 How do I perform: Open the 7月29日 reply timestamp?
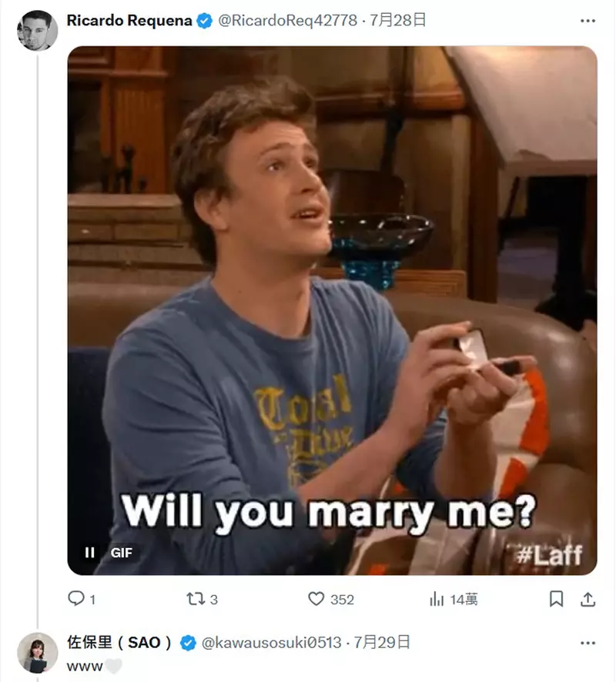382,643
